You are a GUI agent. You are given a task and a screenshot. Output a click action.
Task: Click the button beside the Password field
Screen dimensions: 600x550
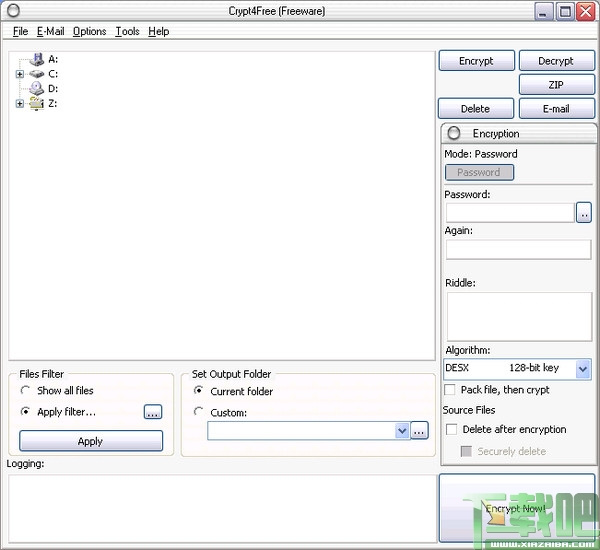point(584,212)
